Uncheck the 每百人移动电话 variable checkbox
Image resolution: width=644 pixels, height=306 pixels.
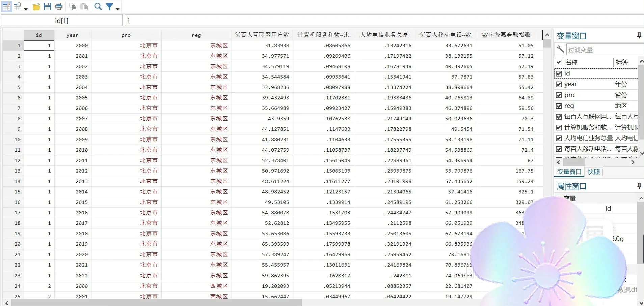559,149
